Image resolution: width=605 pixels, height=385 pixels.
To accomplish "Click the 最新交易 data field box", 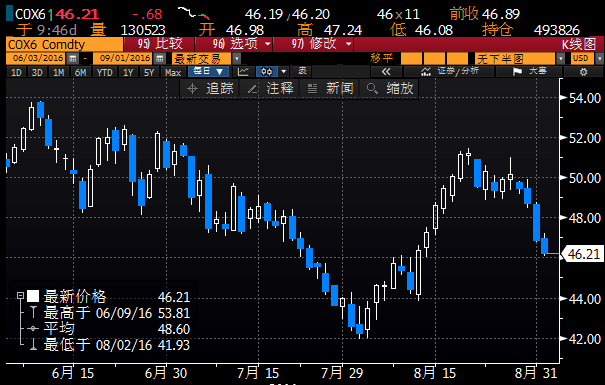I will (x=202, y=59).
